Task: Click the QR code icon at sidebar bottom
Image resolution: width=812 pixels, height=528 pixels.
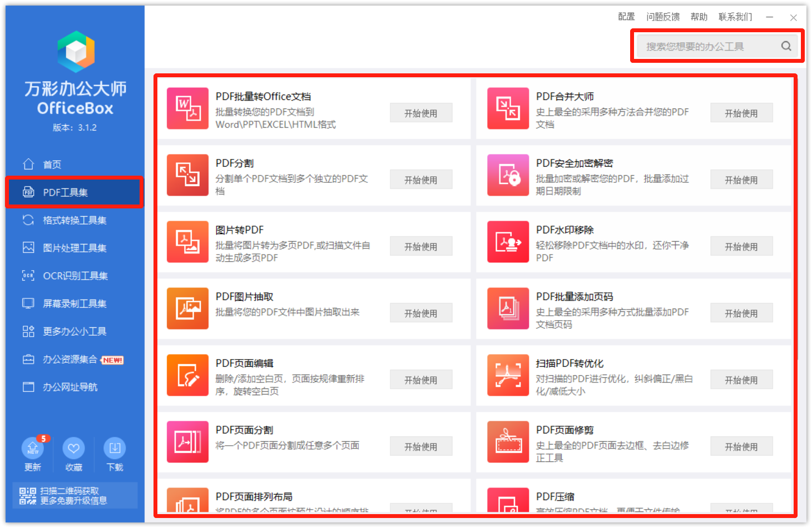Action: (x=27, y=496)
